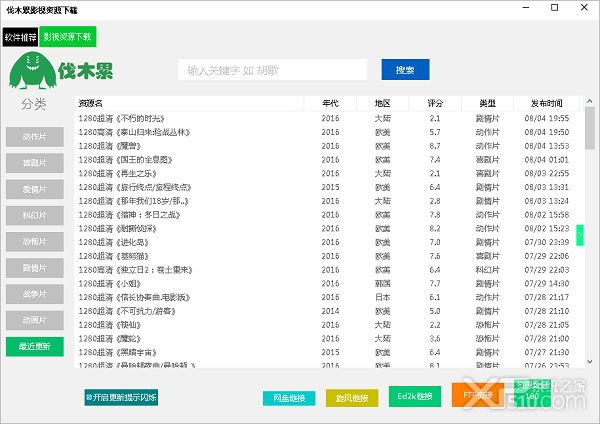
Task: Click the 日本 region cell
Action: (x=383, y=298)
